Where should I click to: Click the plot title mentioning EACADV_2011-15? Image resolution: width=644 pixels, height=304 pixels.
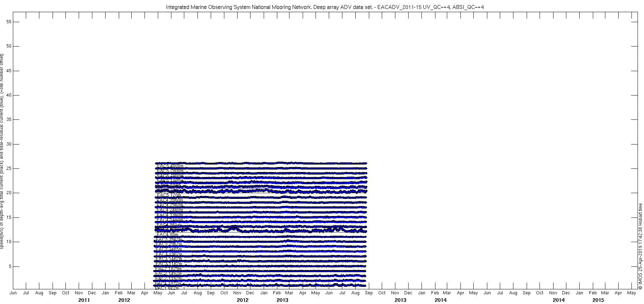tap(325, 7)
